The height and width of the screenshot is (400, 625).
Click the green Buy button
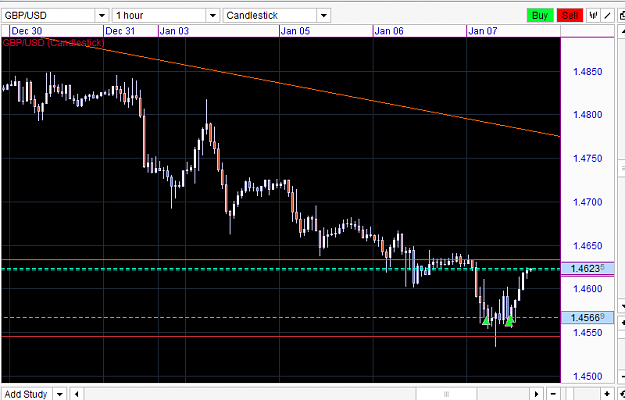pyautogui.click(x=540, y=16)
